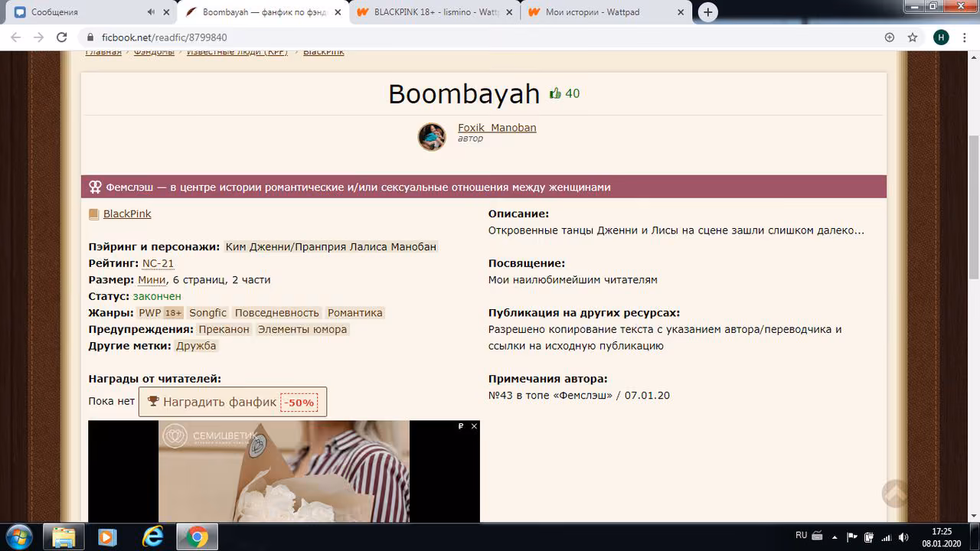Viewport: 980px width, 551px height.
Task: Click the Наградить фанфик button
Action: click(x=233, y=402)
